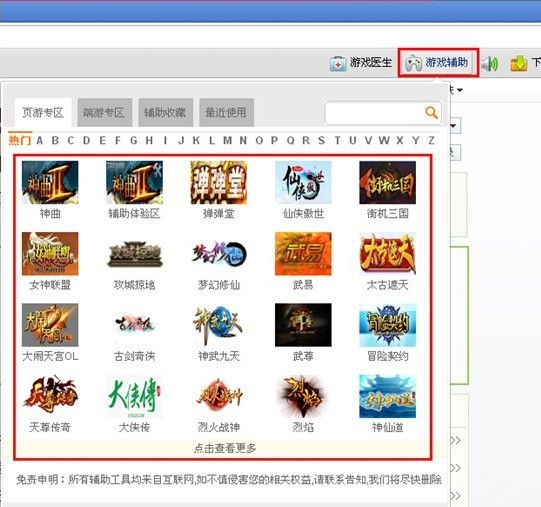Toggle the green speaker sound icon
The width and height of the screenshot is (541, 507).
tap(490, 64)
